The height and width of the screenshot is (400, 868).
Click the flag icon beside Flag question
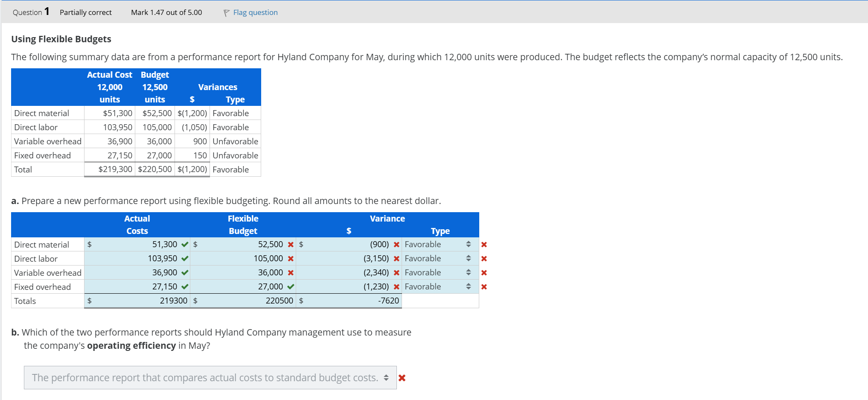pos(227,12)
